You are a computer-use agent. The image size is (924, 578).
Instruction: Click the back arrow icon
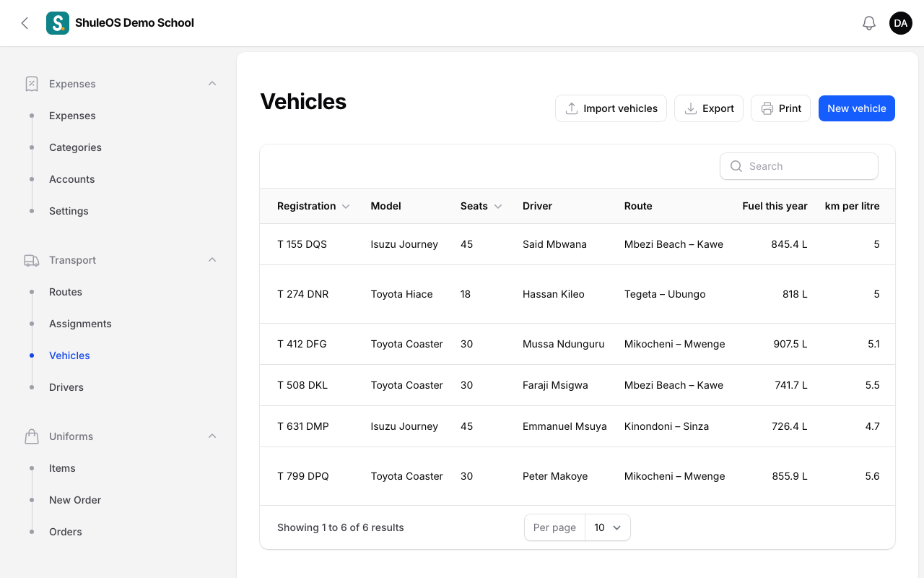click(25, 23)
